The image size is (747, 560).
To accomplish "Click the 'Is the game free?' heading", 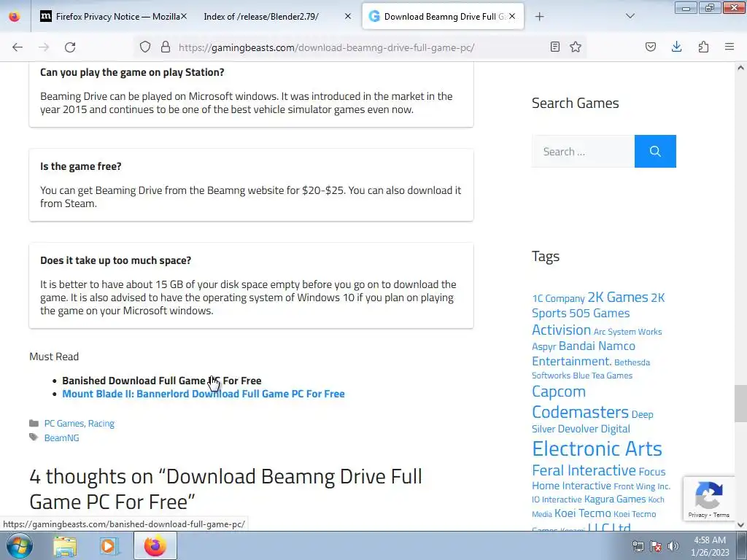I will [80, 166].
